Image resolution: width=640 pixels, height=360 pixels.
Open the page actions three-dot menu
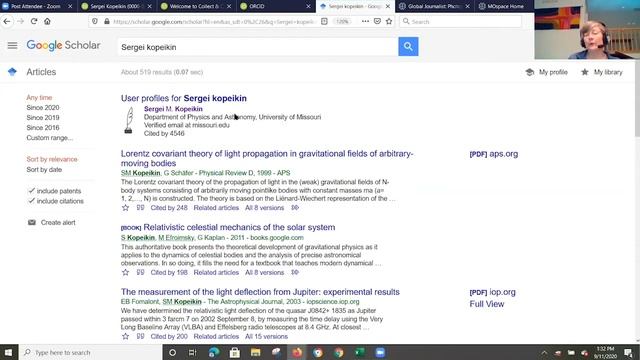(365, 21)
